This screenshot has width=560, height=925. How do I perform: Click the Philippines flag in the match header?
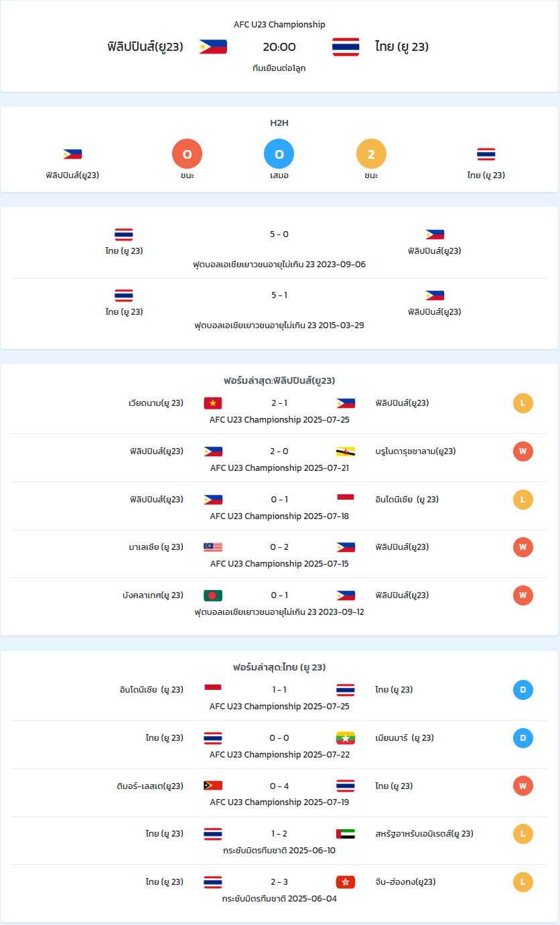(213, 47)
